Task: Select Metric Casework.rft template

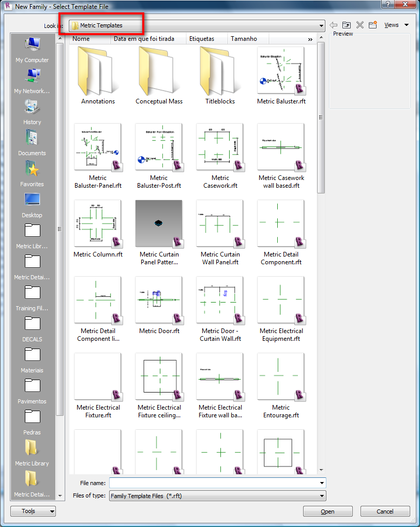Action: point(220,156)
